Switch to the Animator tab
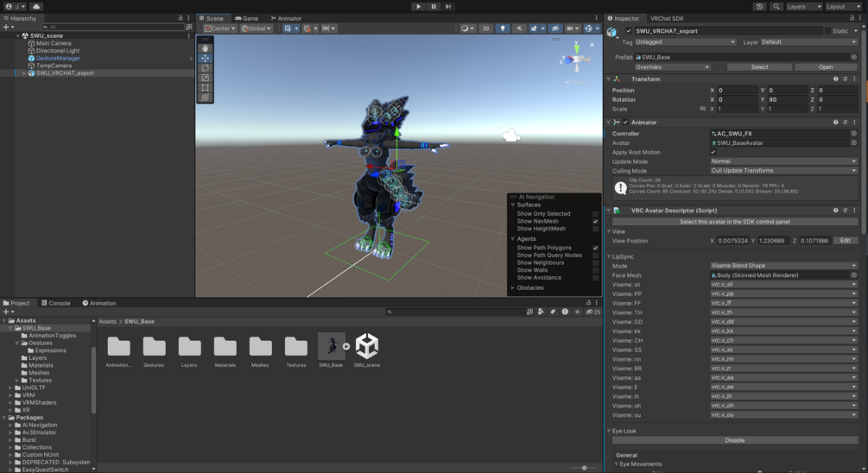Viewport: 868px width, 473px height. pos(286,18)
